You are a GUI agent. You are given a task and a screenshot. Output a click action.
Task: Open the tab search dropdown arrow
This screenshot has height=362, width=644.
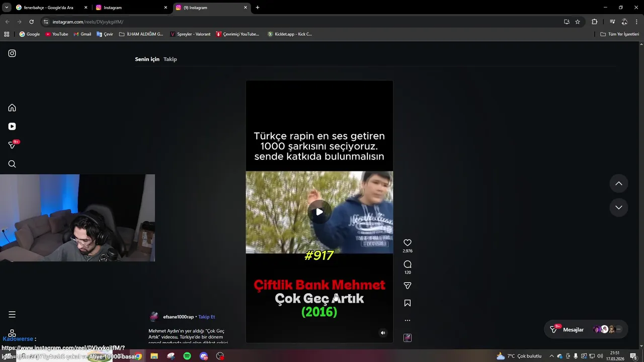point(6,8)
